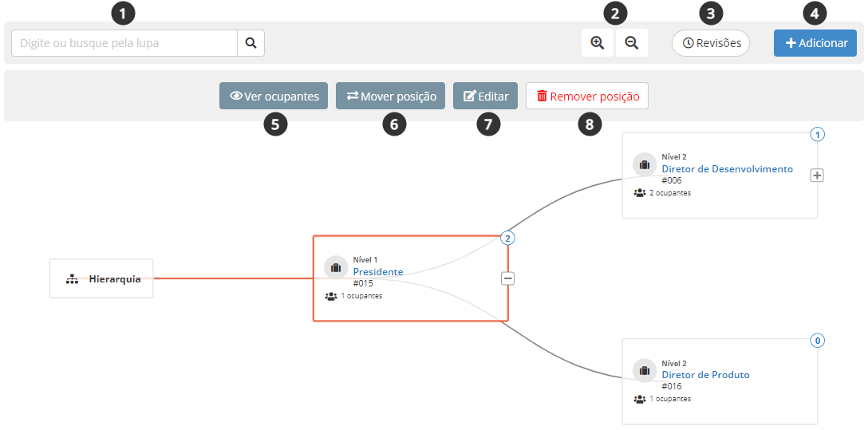Click the Hierarquia root node
The image size is (868, 430).
click(x=101, y=278)
